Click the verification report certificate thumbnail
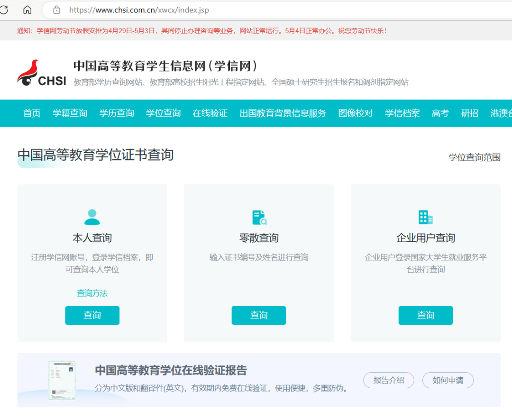This screenshot has width=512, height=420. 62,380
